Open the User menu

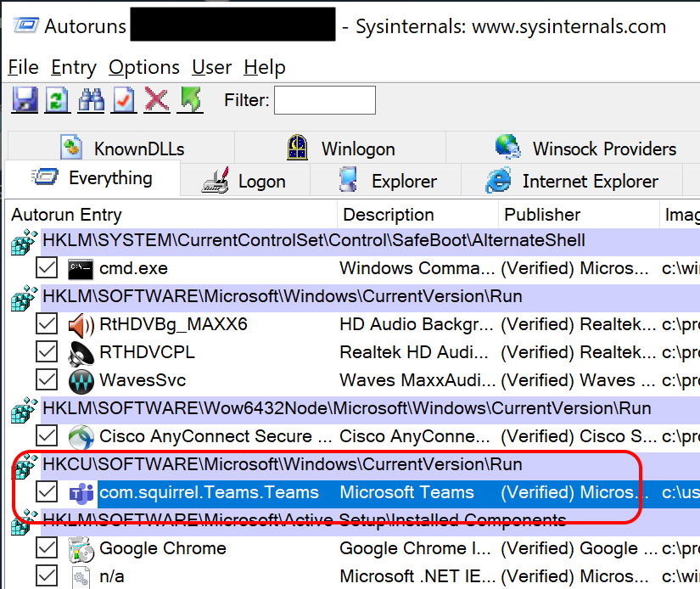click(x=211, y=67)
